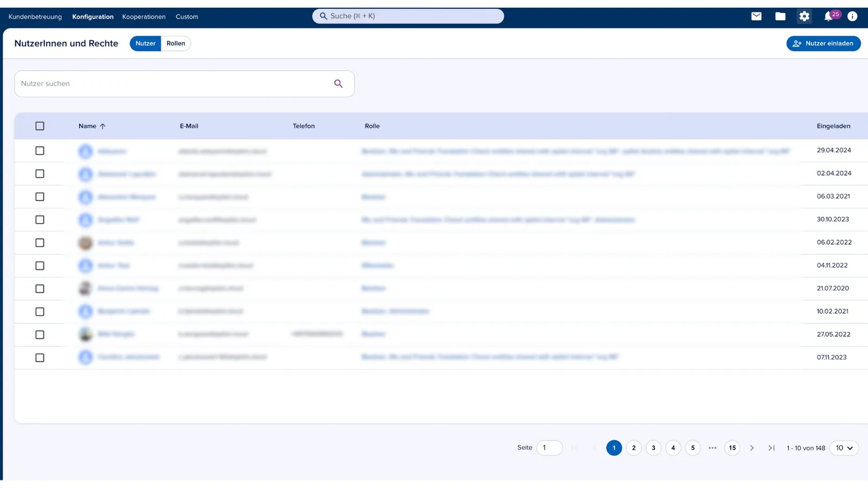Switch to the Nutzer tab
The width and height of the screenshot is (868, 488).
[x=145, y=43]
